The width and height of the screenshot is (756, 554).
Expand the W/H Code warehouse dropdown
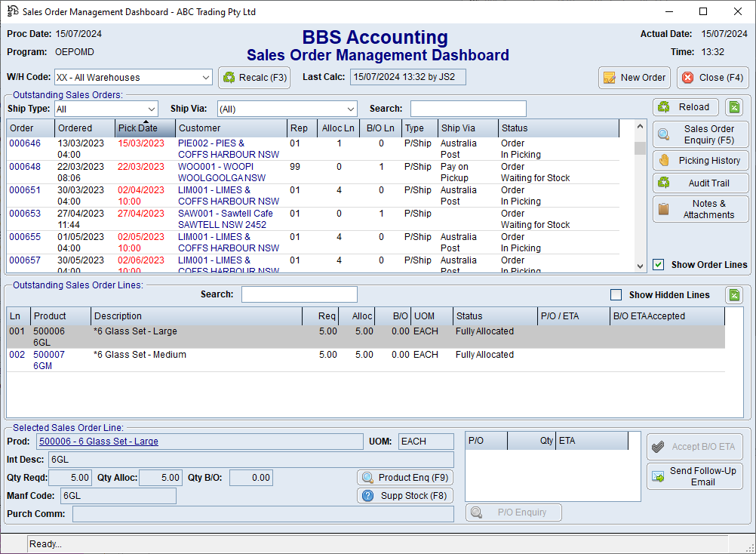(x=206, y=77)
